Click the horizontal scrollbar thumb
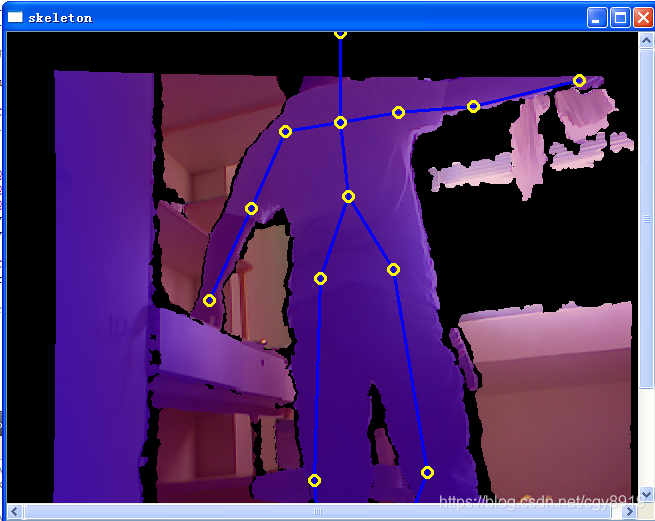655x521 pixels. point(318,511)
